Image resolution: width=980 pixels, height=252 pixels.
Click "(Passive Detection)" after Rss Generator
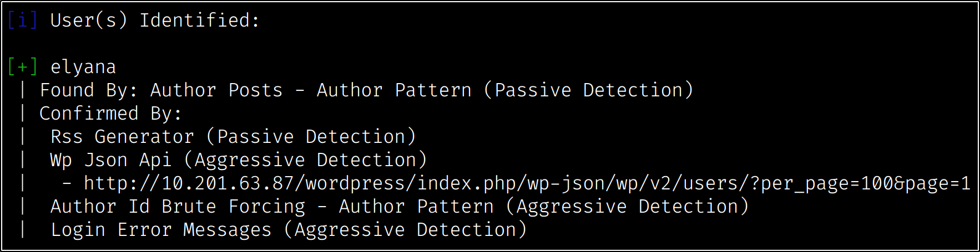click(311, 137)
